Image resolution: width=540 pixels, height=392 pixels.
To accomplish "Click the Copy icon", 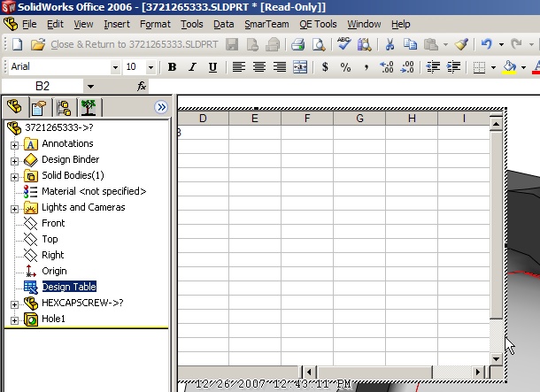I will [x=410, y=44].
